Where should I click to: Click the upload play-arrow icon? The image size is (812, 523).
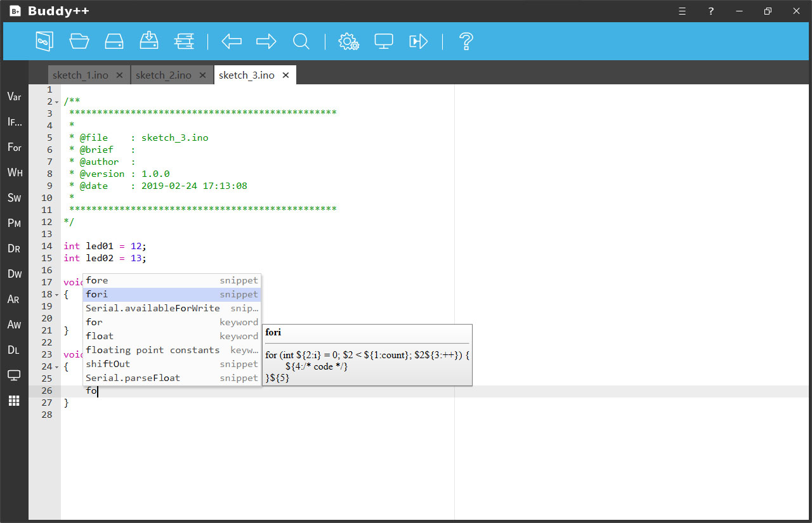419,42
